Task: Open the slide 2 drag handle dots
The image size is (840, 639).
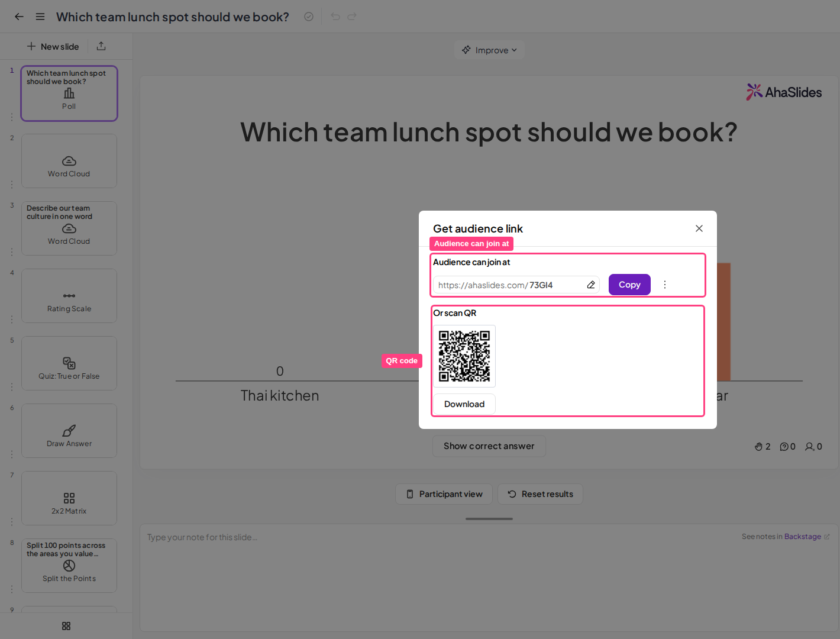Action: coord(12,185)
